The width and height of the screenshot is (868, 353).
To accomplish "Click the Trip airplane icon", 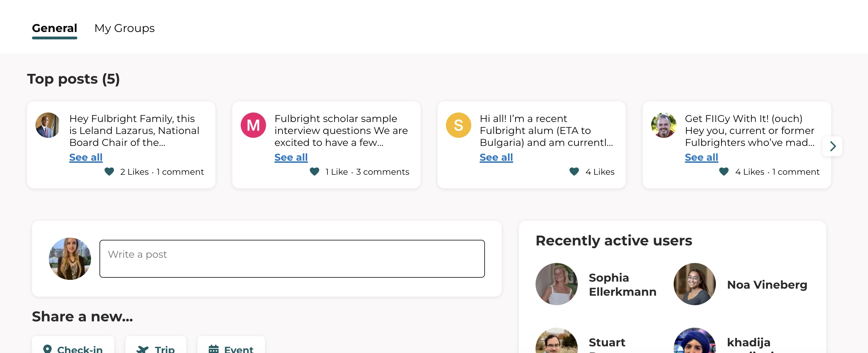I will click(x=143, y=349).
